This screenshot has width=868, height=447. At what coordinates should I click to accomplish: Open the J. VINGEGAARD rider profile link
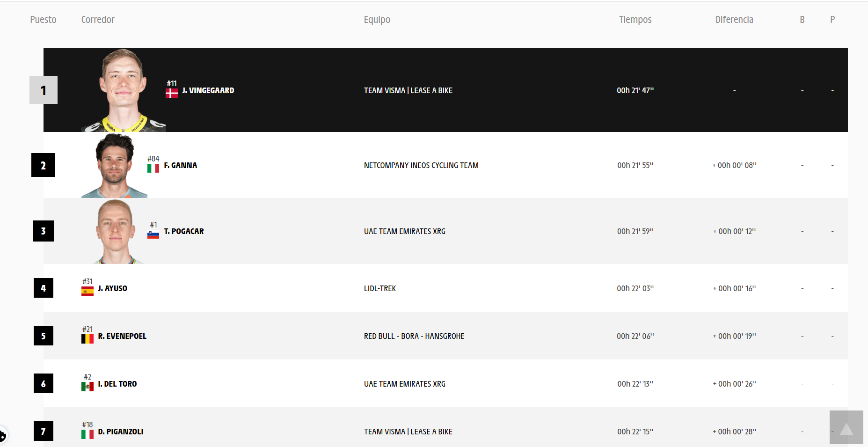[208, 90]
